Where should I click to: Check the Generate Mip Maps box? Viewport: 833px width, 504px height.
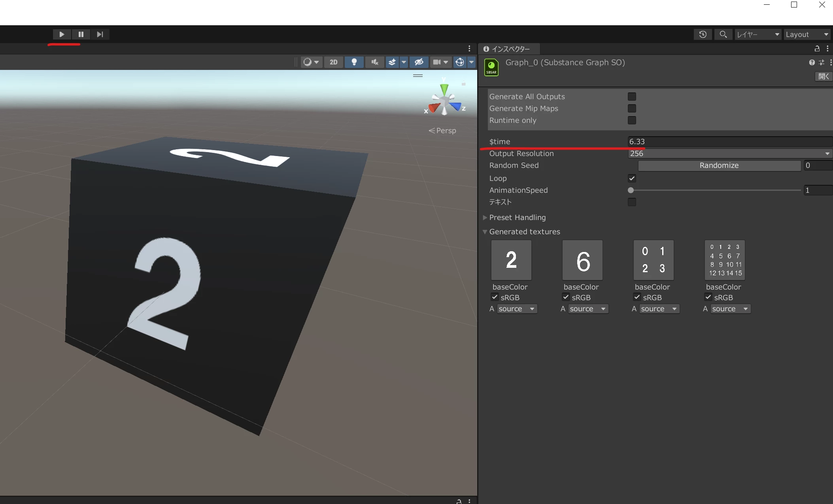click(632, 109)
